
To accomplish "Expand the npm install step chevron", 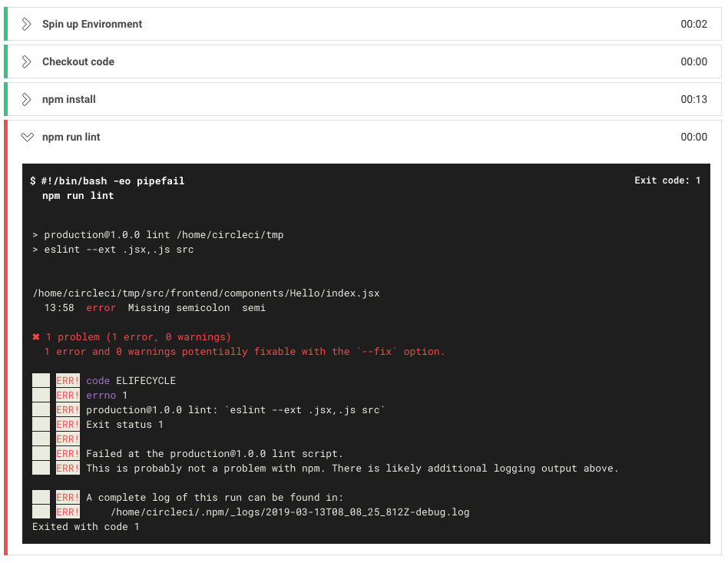I will click(x=27, y=99).
